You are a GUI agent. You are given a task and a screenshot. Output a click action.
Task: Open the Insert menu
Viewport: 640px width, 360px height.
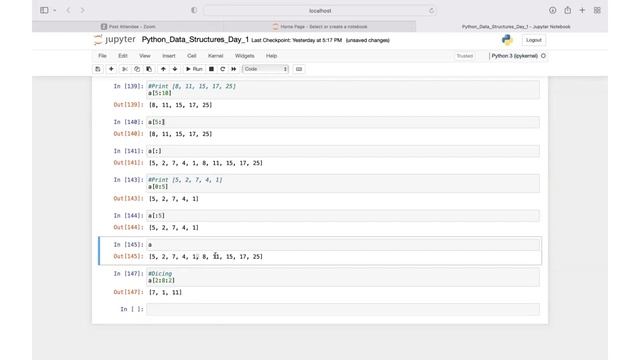click(169, 56)
